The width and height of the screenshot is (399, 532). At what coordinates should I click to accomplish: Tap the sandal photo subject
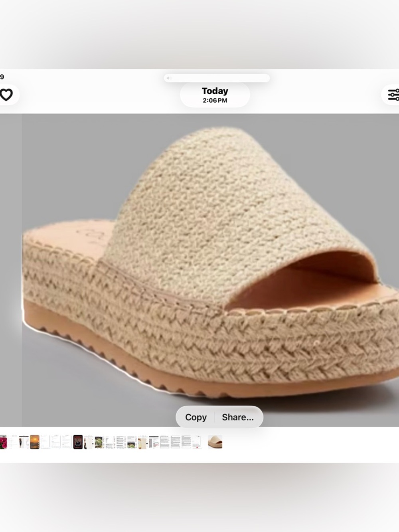[x=210, y=262]
